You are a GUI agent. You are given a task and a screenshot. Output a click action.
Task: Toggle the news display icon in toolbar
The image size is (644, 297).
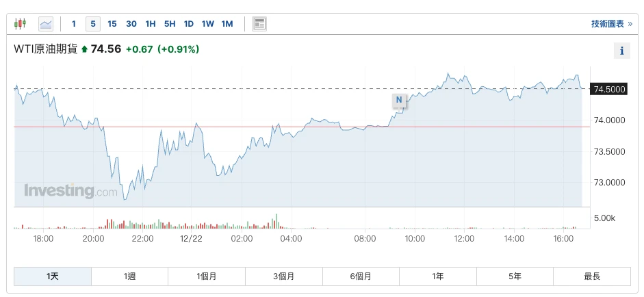click(x=259, y=24)
